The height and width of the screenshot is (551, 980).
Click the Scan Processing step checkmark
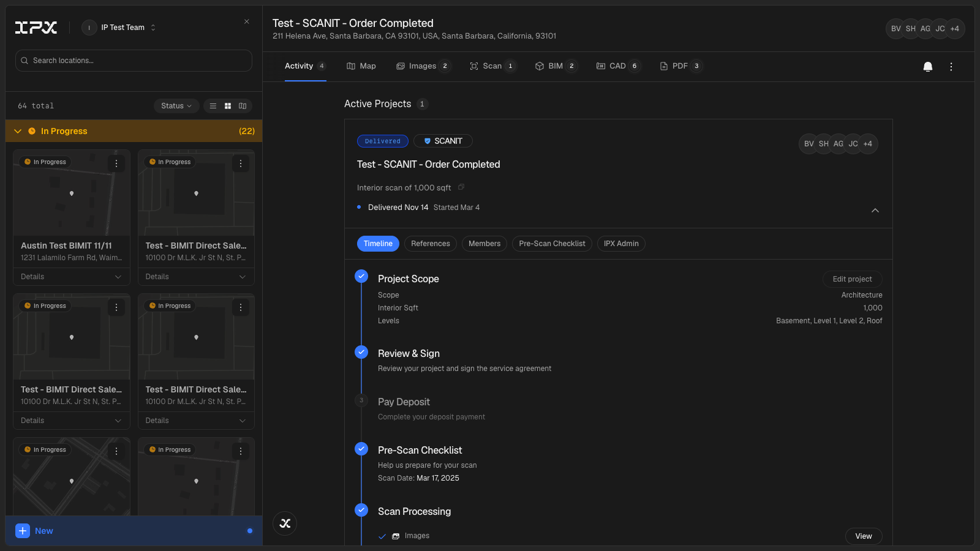(x=361, y=510)
